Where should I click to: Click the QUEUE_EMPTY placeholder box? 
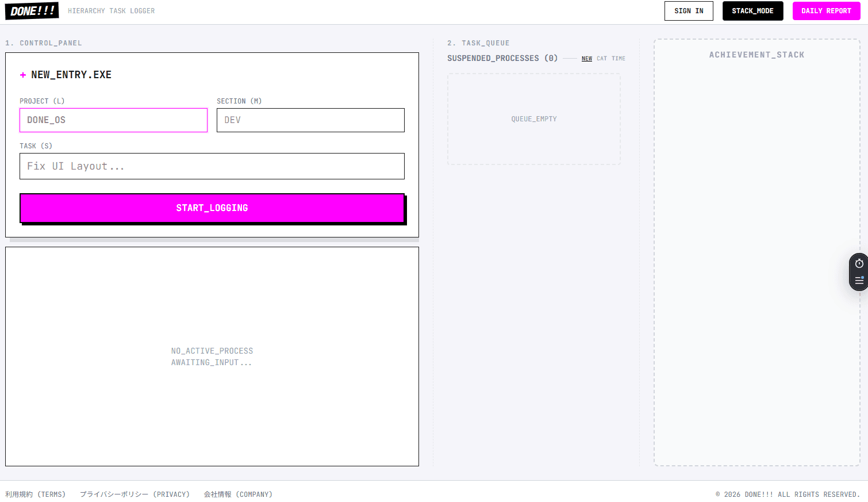click(x=534, y=119)
